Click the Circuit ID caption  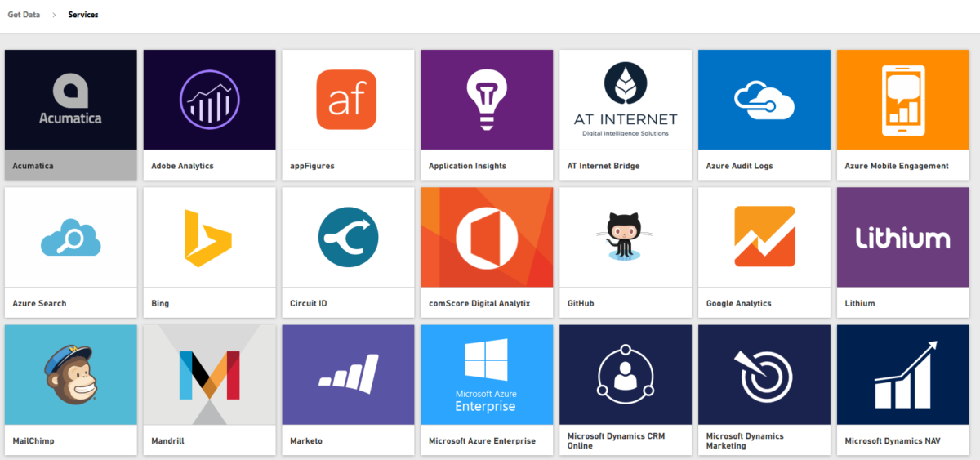point(309,303)
